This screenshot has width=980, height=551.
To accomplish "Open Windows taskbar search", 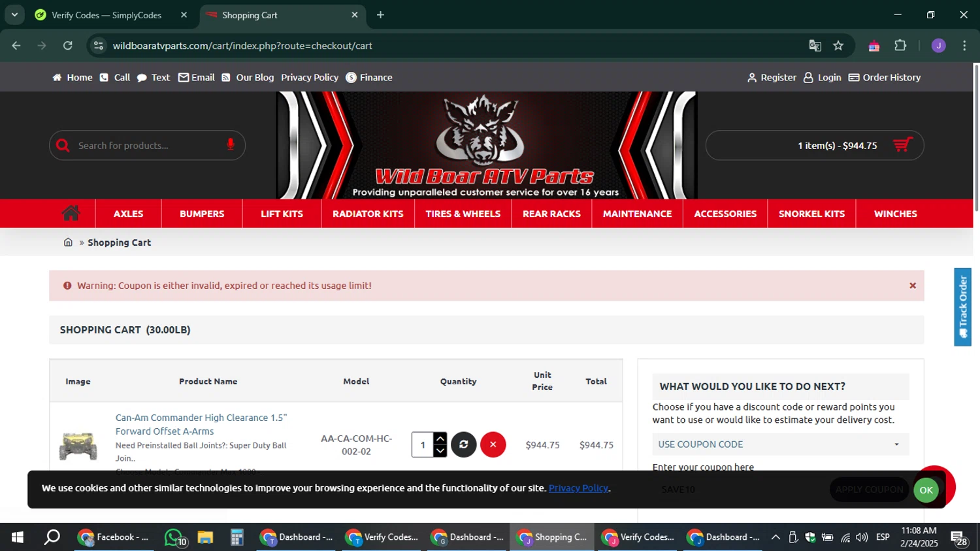I will (x=52, y=537).
